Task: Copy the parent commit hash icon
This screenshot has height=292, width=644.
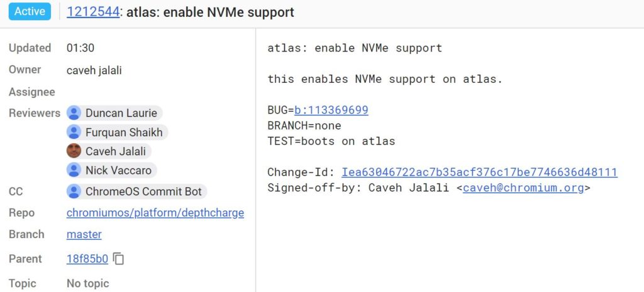Action: click(118, 259)
